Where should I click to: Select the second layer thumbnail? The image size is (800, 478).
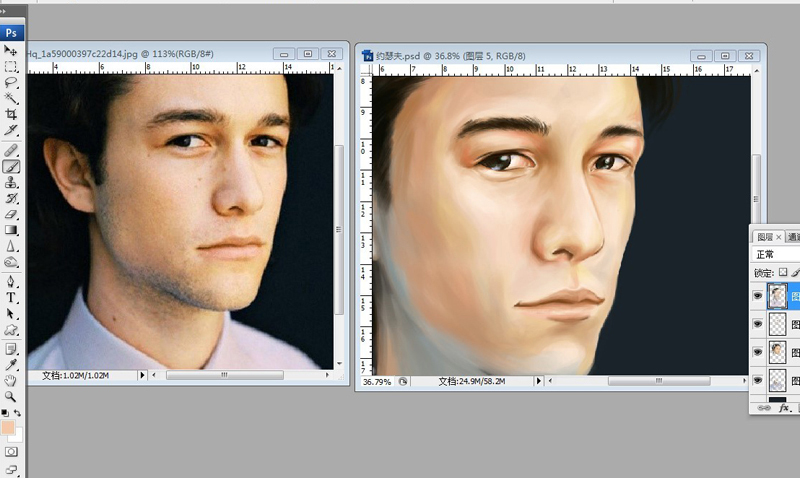click(x=777, y=324)
